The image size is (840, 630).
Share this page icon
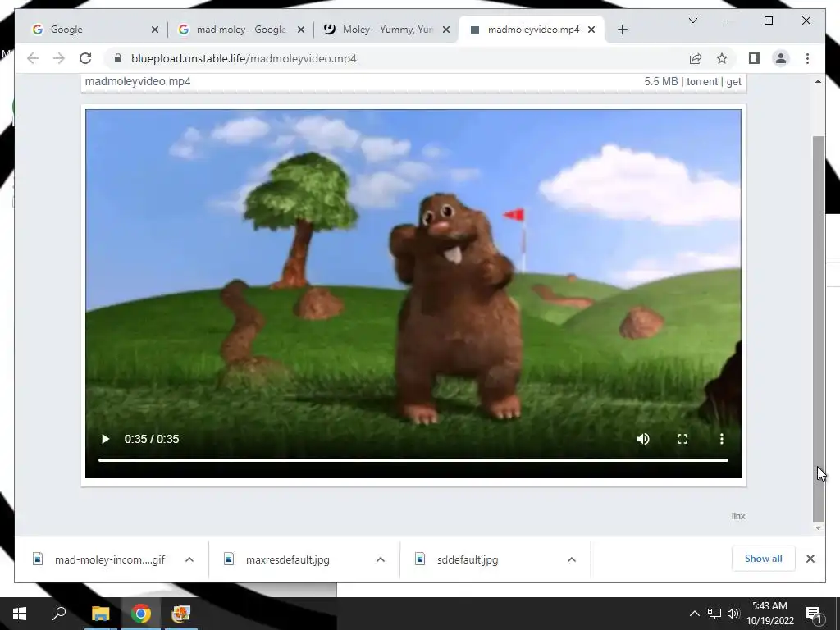696,58
